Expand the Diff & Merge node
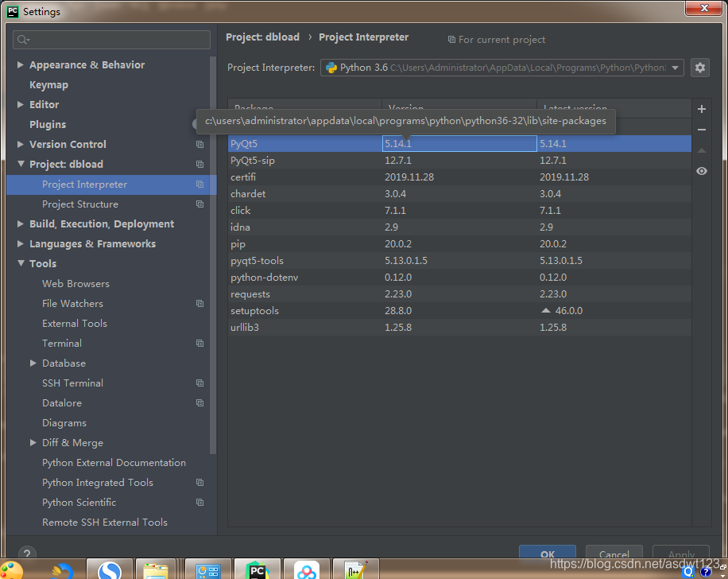The height and width of the screenshot is (579, 728). pyautogui.click(x=33, y=442)
